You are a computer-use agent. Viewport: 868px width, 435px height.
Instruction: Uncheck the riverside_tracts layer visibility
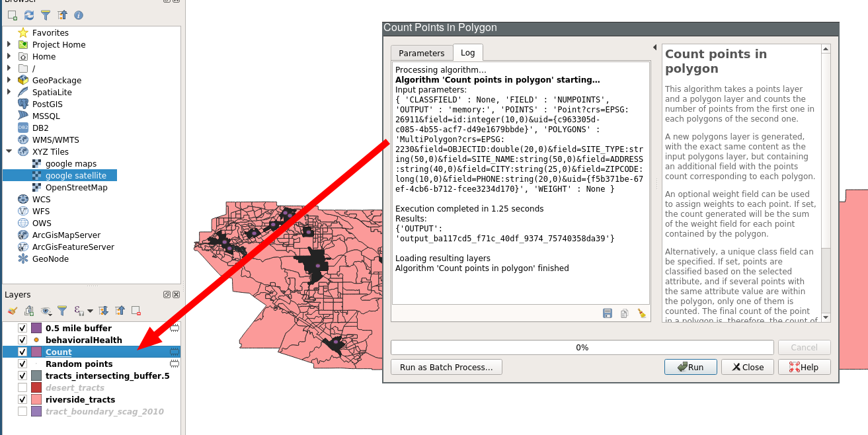(x=22, y=399)
